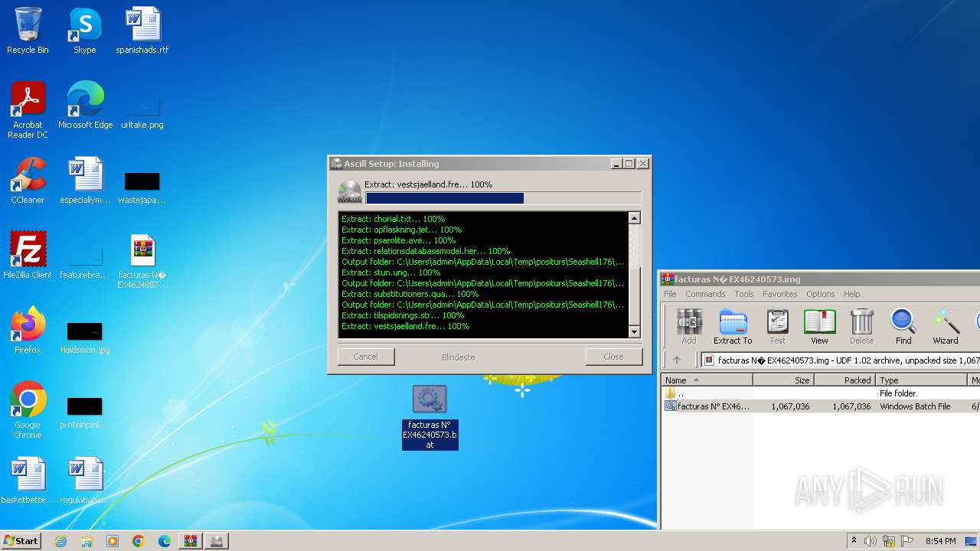Screen dimensions: 980x551
Task: Click log line 'Extract: psarolite.ave... 100%'
Action: 398,240
